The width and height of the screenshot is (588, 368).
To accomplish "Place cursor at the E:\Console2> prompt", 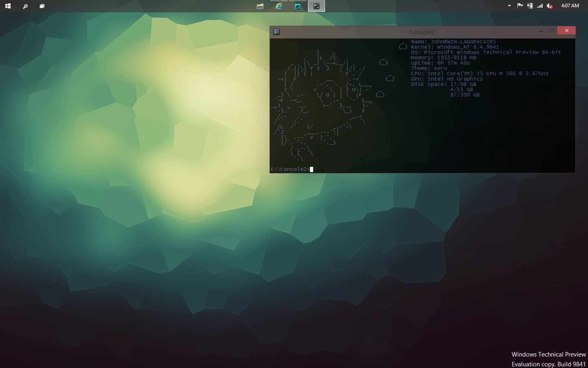I will 311,169.
